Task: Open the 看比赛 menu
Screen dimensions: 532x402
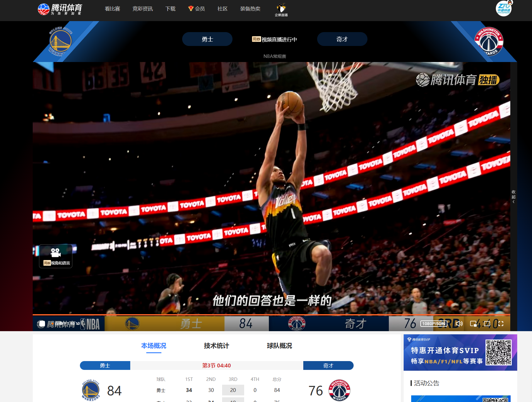Action: click(112, 9)
